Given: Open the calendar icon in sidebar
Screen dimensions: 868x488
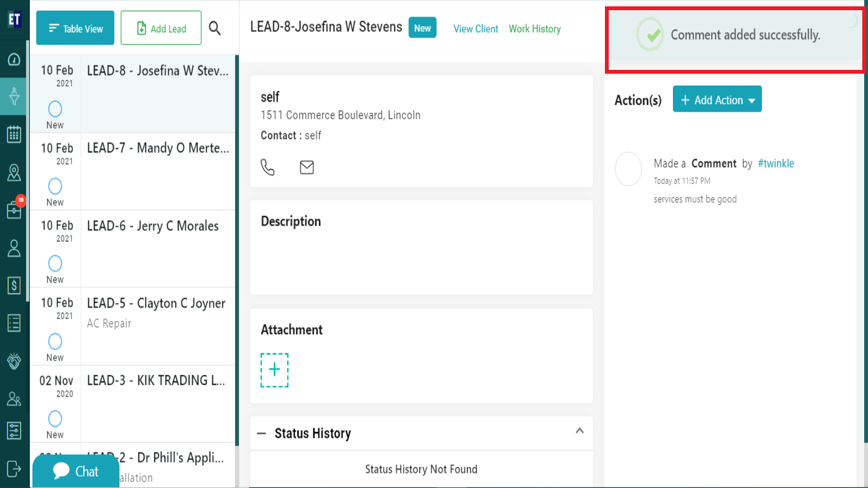Looking at the screenshot, I should point(14,134).
